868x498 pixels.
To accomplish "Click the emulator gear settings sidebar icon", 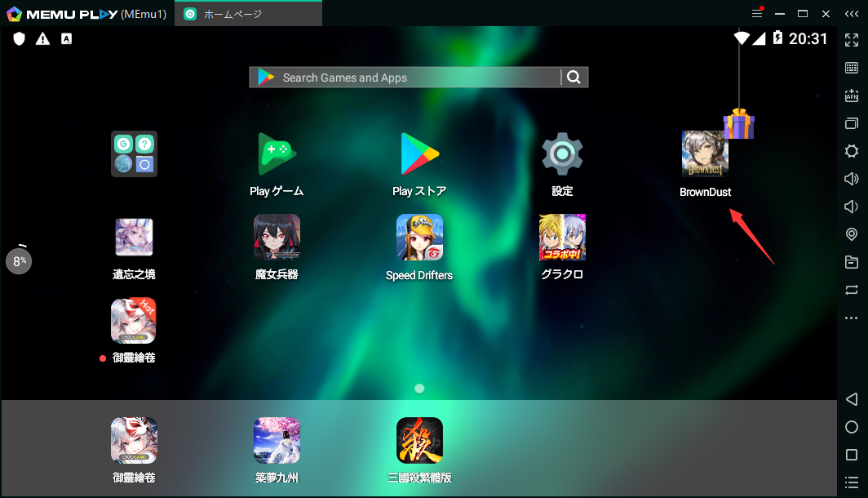I will click(852, 151).
